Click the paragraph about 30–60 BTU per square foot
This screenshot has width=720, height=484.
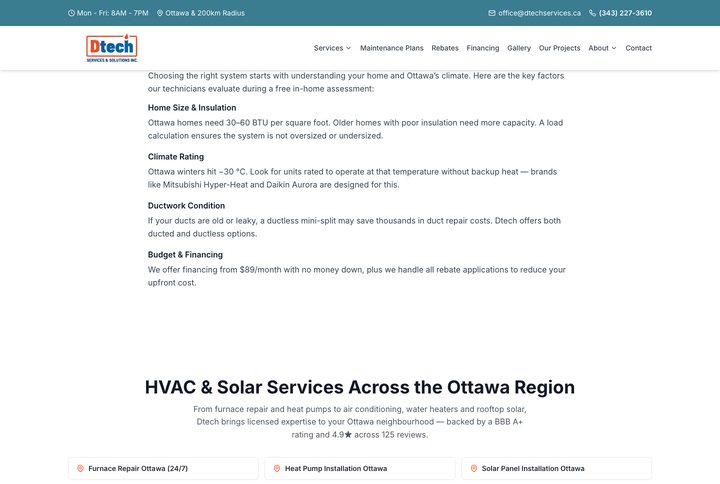pos(355,129)
